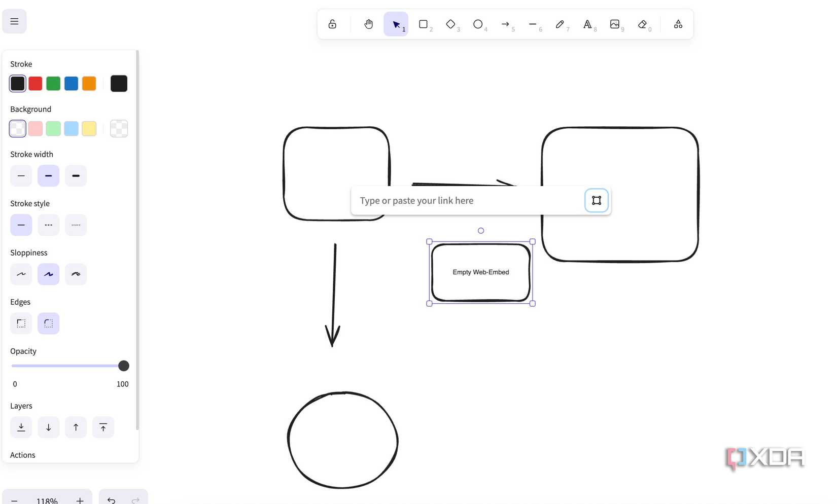837x504 pixels.
Task: Choose the extra bold stroke width
Action: click(x=76, y=176)
